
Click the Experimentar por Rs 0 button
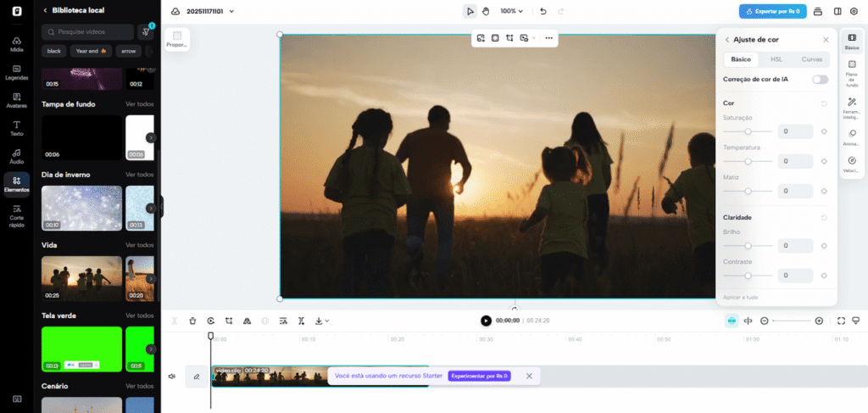[x=480, y=376]
